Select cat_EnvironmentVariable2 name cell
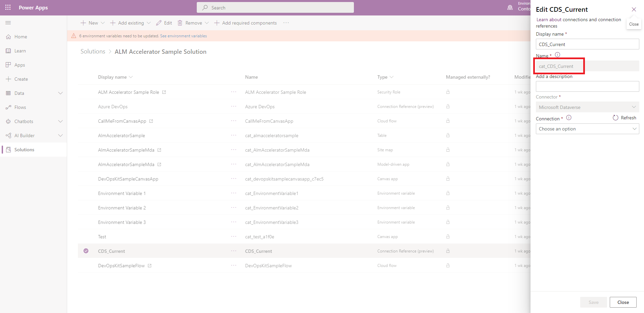This screenshot has width=644, height=313. (272, 208)
